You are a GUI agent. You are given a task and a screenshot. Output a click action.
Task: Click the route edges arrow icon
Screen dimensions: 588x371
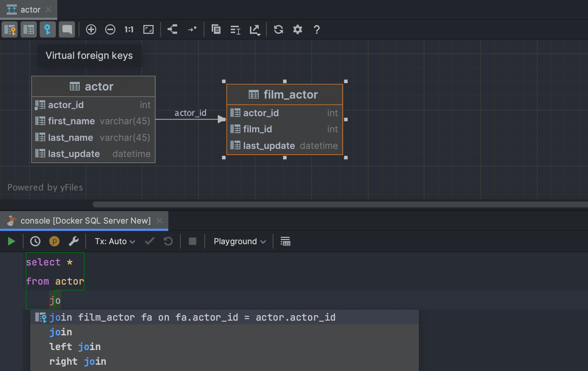click(192, 29)
